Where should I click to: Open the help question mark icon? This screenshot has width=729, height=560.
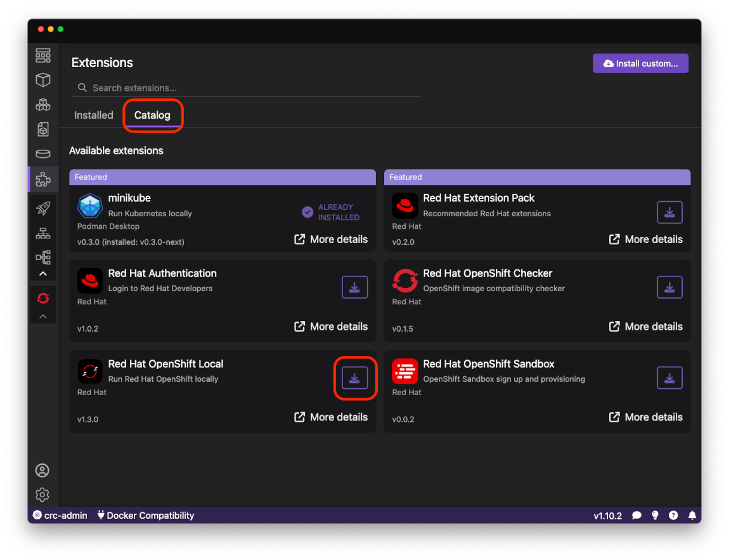click(x=673, y=516)
